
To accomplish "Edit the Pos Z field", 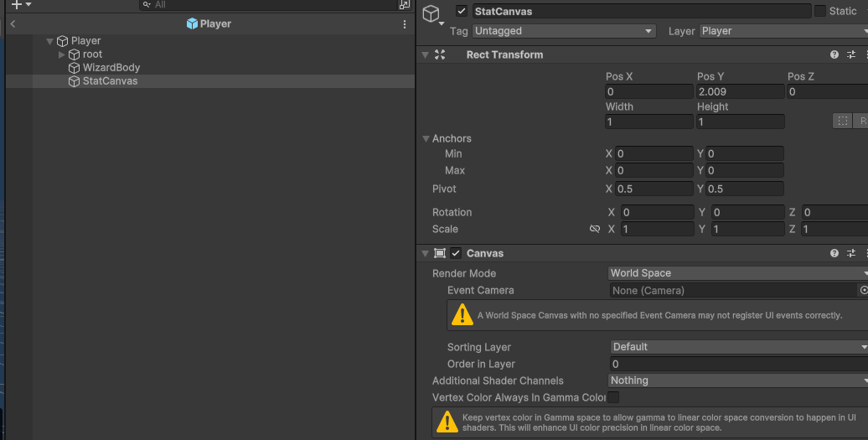I will (x=827, y=91).
